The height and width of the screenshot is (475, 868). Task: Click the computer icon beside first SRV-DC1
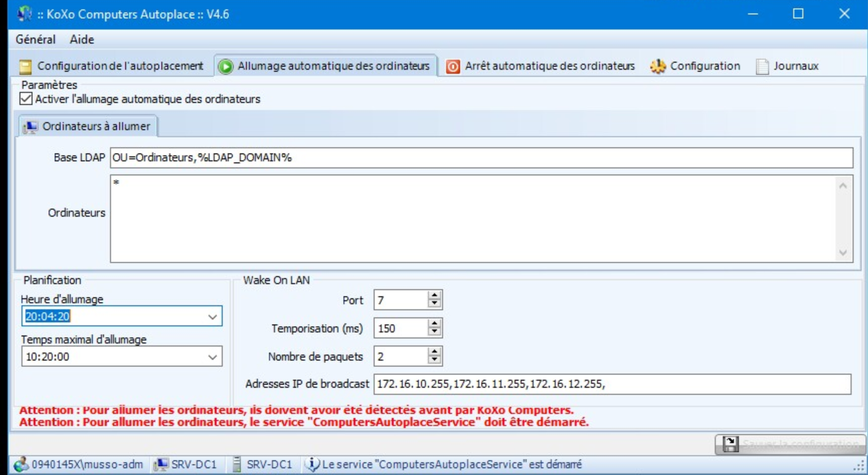(x=161, y=464)
